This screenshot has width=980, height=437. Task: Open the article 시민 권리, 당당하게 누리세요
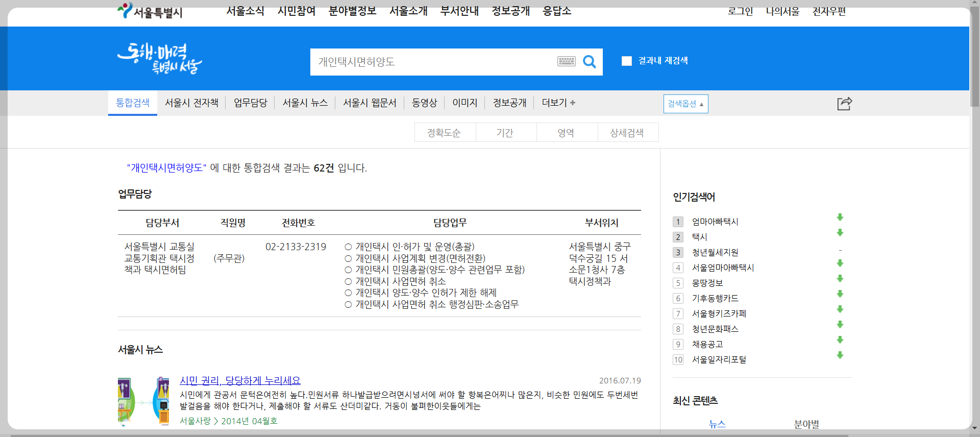coord(240,380)
